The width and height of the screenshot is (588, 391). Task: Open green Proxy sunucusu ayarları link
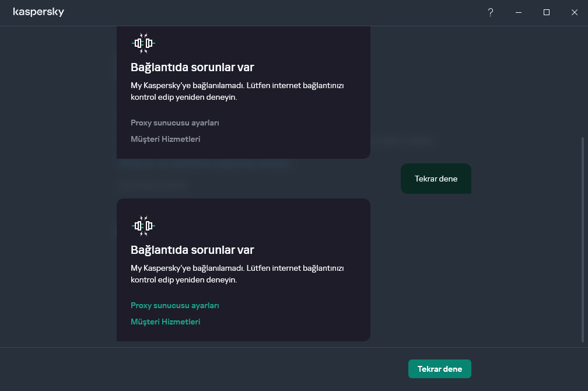click(175, 305)
